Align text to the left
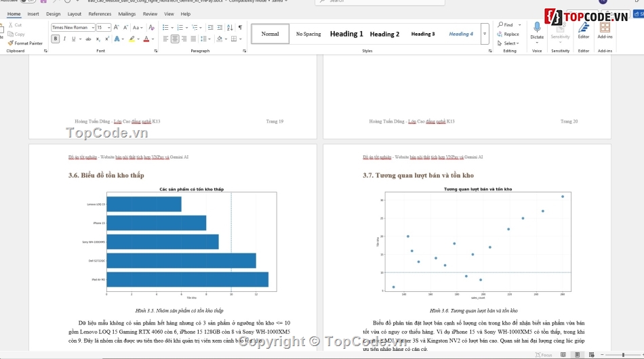Image resolution: width=644 pixels, height=359 pixels. (165, 39)
